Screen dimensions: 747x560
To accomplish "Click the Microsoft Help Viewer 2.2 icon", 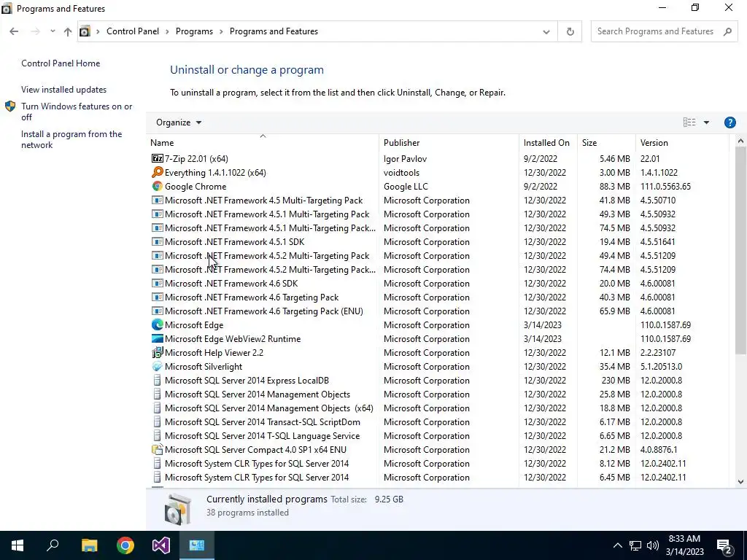I will pos(158,352).
